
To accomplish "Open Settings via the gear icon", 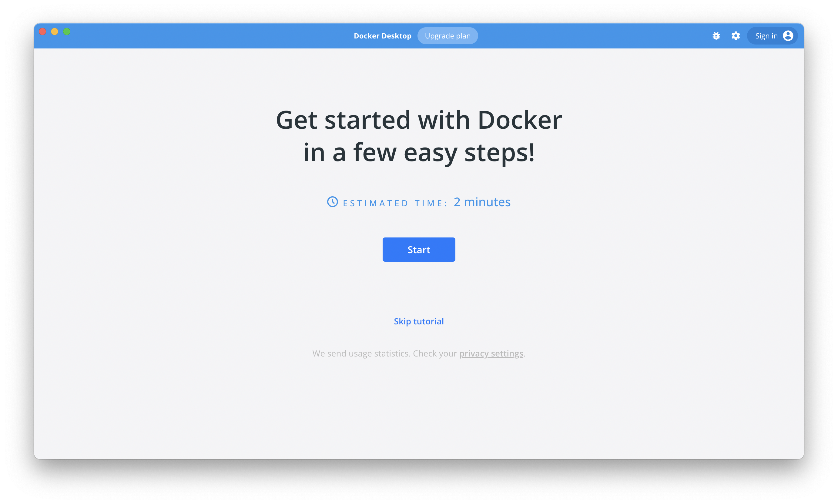I will click(x=736, y=36).
